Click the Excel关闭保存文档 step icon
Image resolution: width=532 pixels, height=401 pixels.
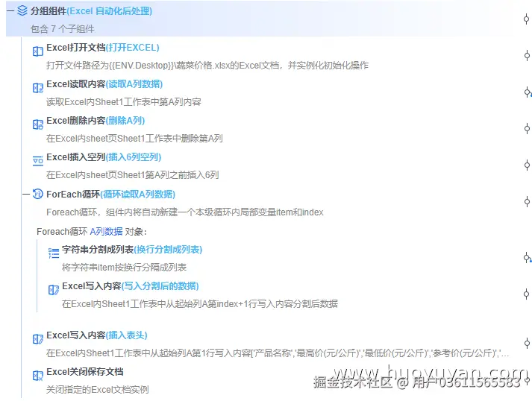pyautogui.click(x=37, y=376)
